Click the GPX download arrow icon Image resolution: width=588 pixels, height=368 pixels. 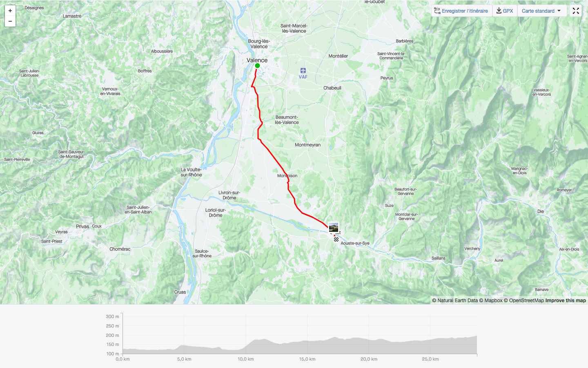(x=499, y=11)
